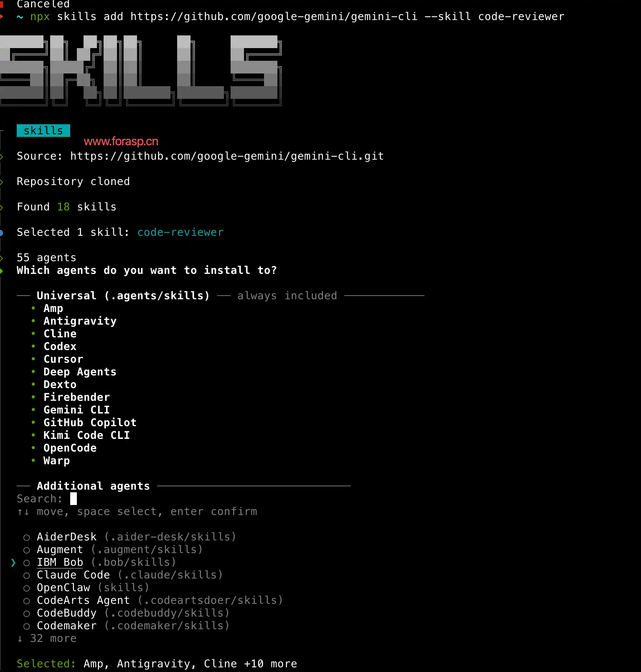Click the Additional agents section header
This screenshot has width=641, height=672.
(x=93, y=486)
